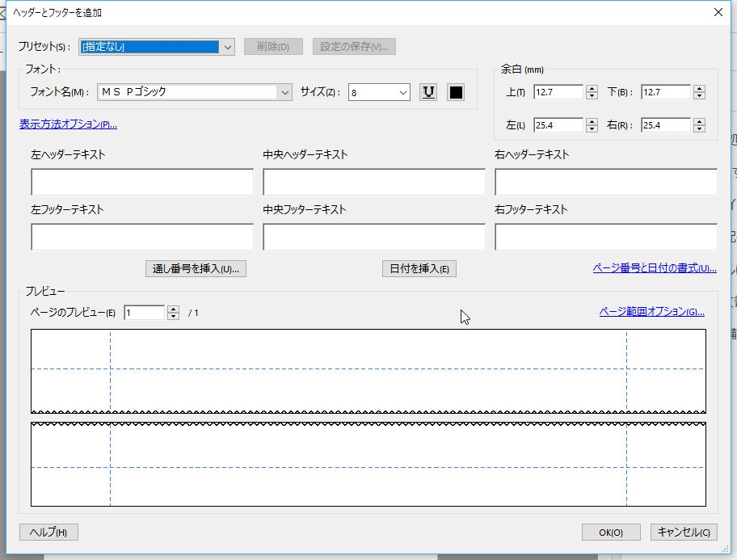Click the footer preview area
Screen dimensions: 737x560
(368, 464)
